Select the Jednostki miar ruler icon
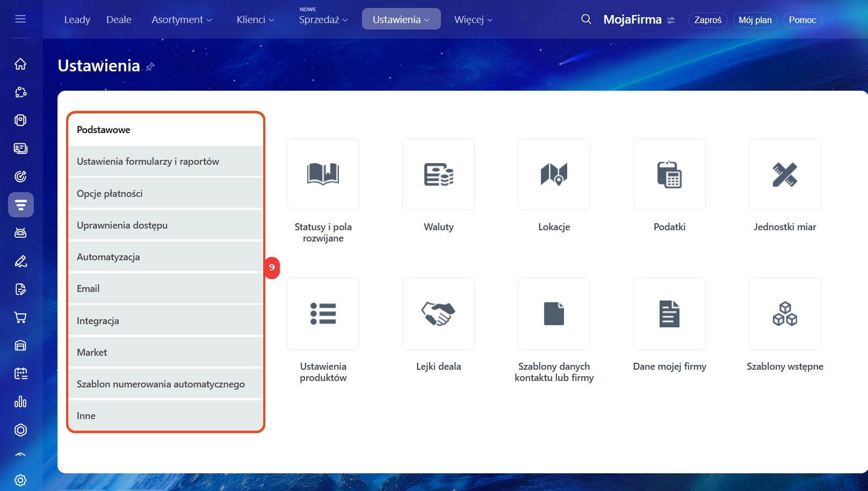868x491 pixels. (785, 174)
